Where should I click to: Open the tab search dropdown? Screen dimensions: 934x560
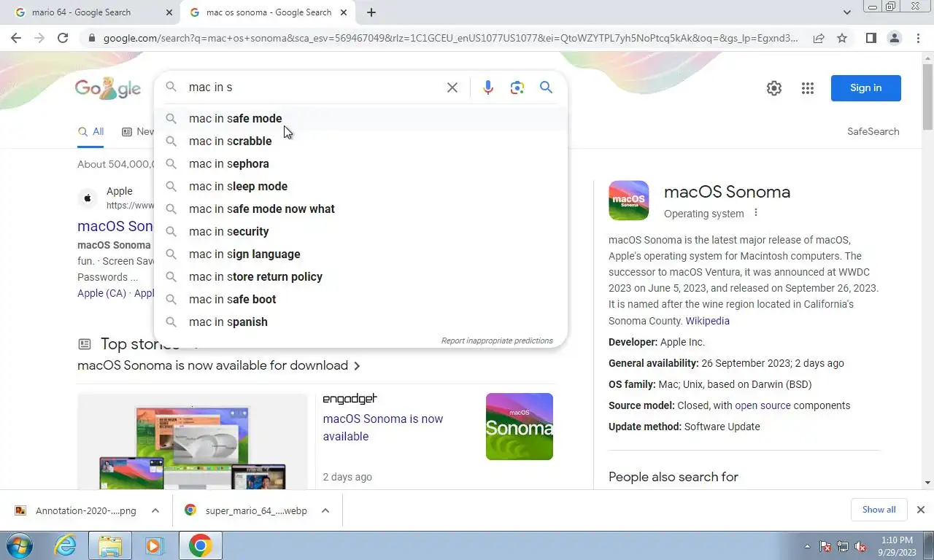[846, 12]
